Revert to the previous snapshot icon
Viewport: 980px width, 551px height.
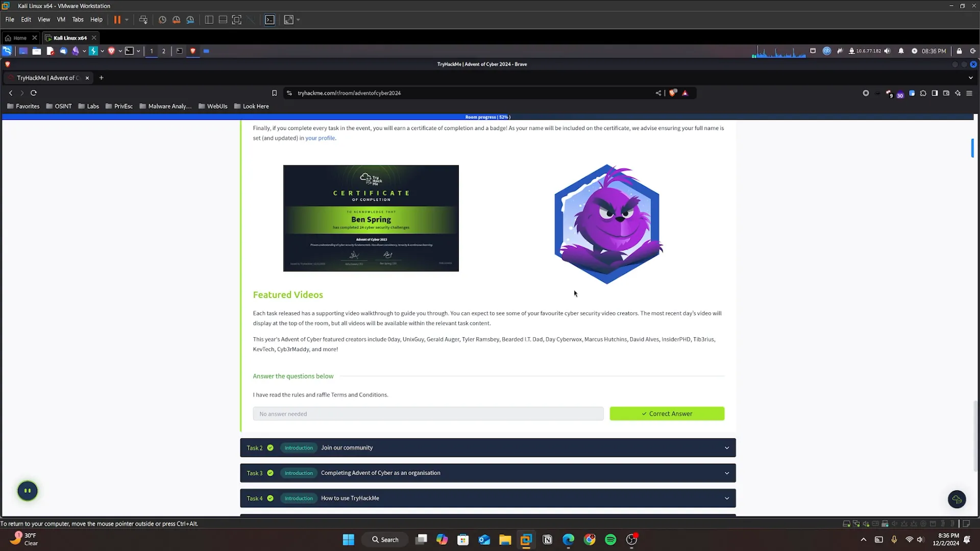click(176, 20)
